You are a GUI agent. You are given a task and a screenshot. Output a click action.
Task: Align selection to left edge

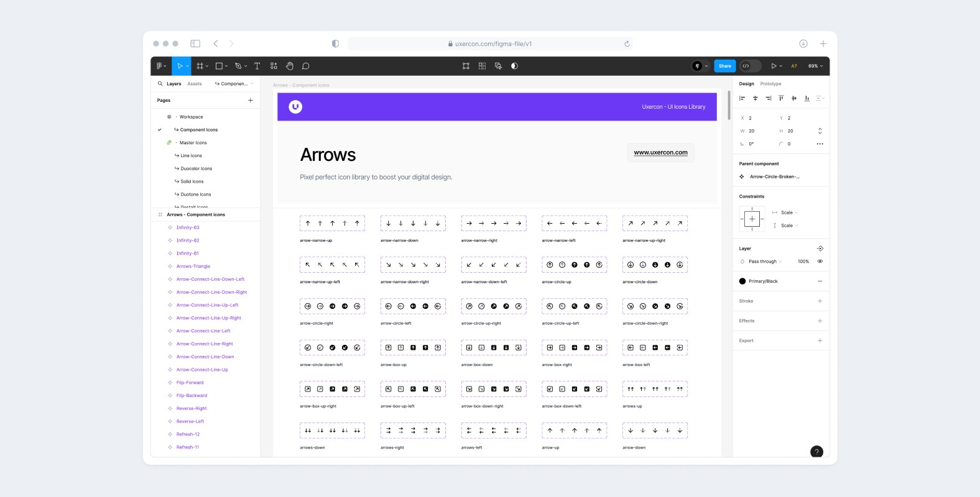pos(742,98)
